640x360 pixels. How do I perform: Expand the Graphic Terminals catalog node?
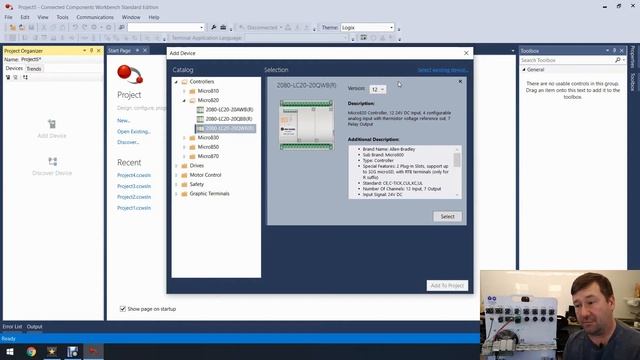click(x=176, y=194)
